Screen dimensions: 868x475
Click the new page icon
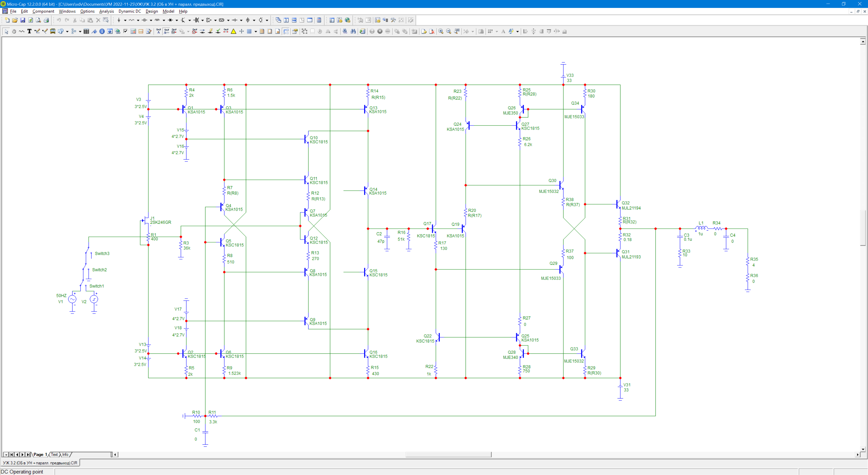coord(424,31)
